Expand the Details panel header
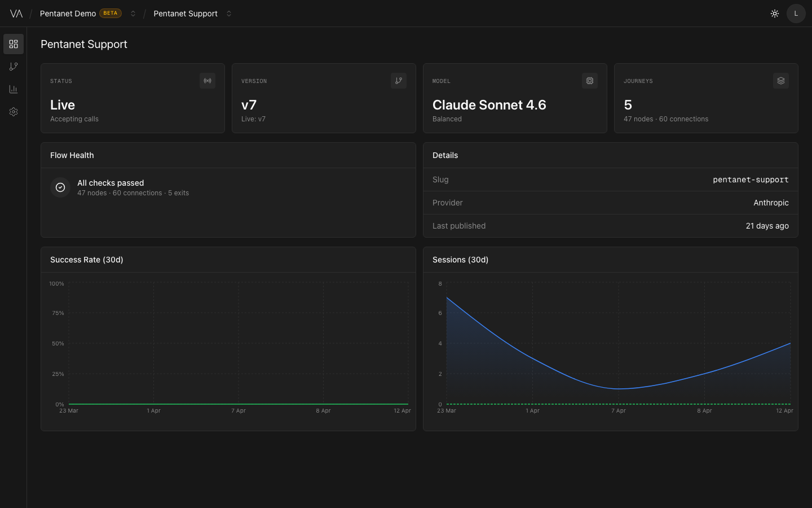The width and height of the screenshot is (812, 508). pos(445,155)
